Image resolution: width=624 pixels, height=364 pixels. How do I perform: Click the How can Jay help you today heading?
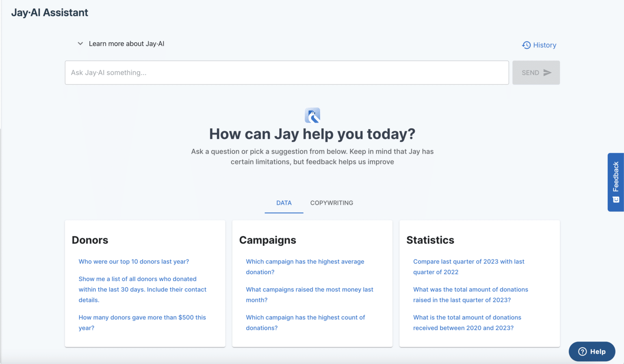click(x=312, y=134)
